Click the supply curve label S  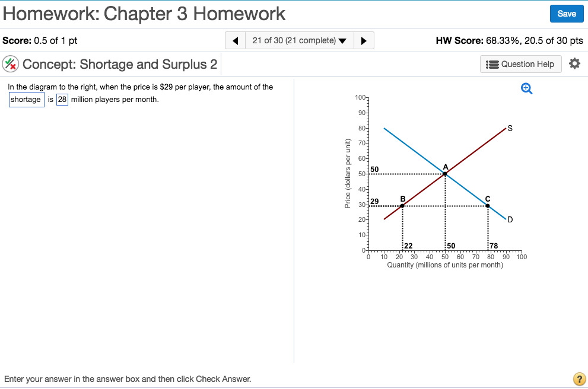[x=509, y=128]
